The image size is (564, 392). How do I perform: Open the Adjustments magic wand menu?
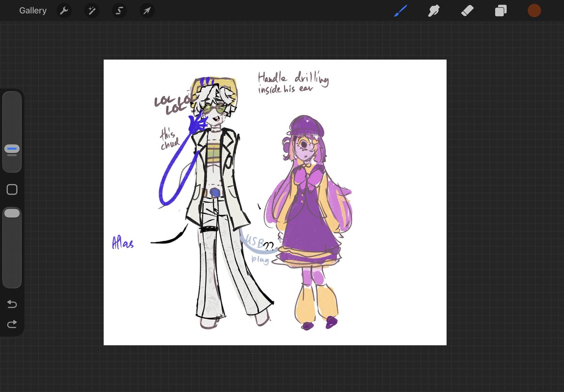[92, 11]
